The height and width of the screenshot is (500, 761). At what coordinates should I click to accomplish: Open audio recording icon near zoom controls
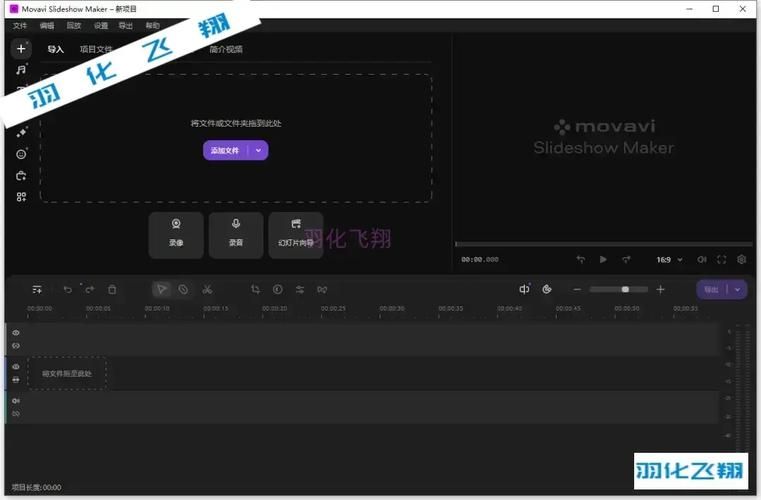(x=524, y=289)
